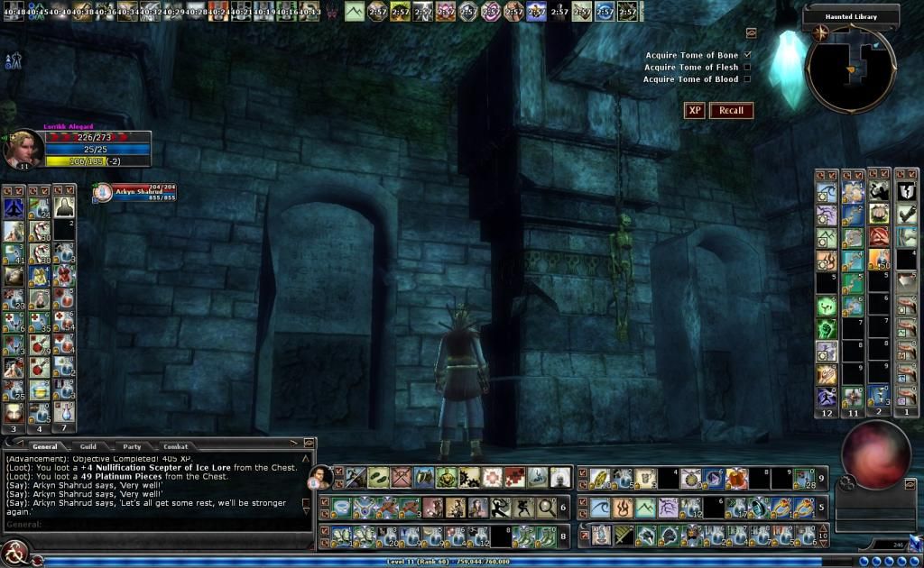Click the sword item on the bottom-right hotbar
Image resolution: width=924 pixels, height=568 pixels.
(x=624, y=536)
